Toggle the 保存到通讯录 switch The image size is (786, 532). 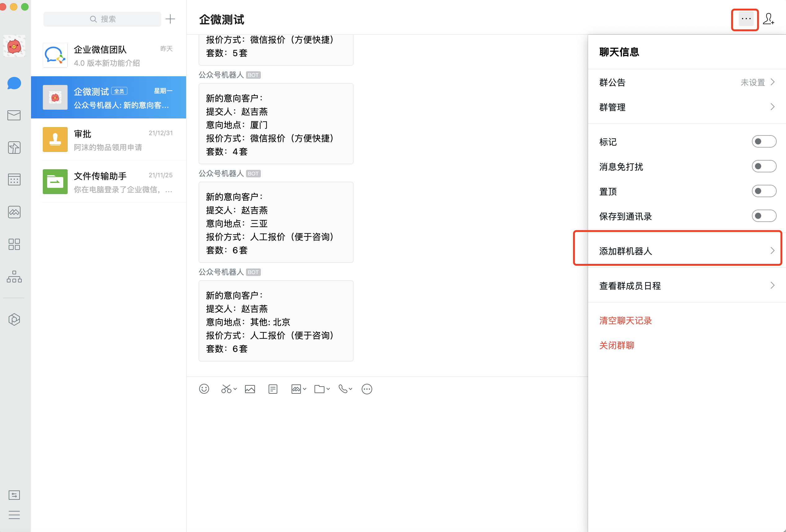(x=764, y=216)
